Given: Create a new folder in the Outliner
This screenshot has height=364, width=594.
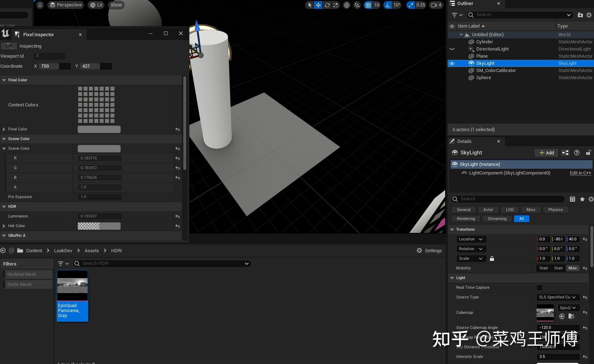Looking at the screenshot, I should pos(580,15).
